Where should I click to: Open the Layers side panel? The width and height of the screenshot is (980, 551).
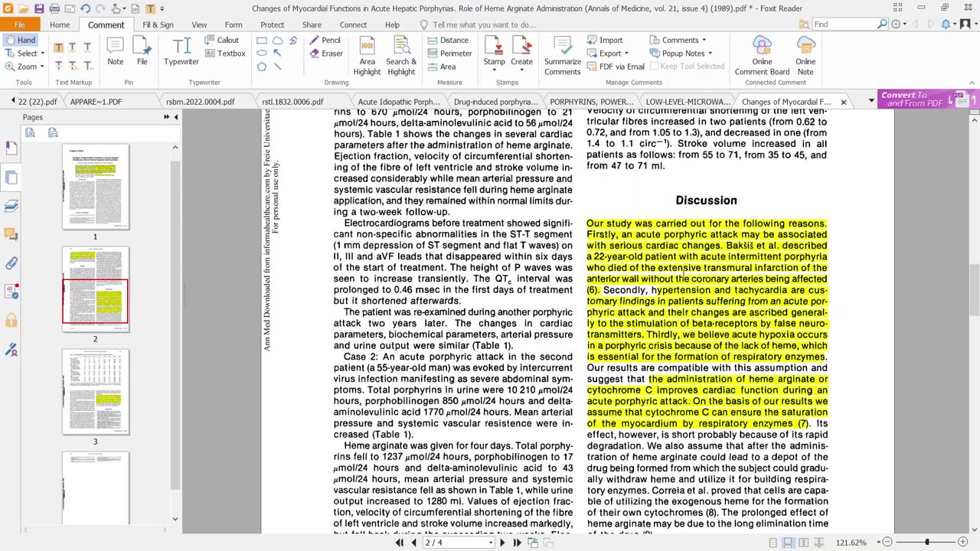point(11,206)
